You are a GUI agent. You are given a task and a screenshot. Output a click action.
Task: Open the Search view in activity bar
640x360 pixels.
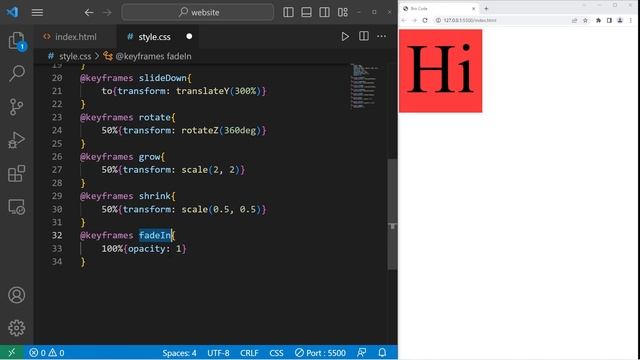click(17, 73)
